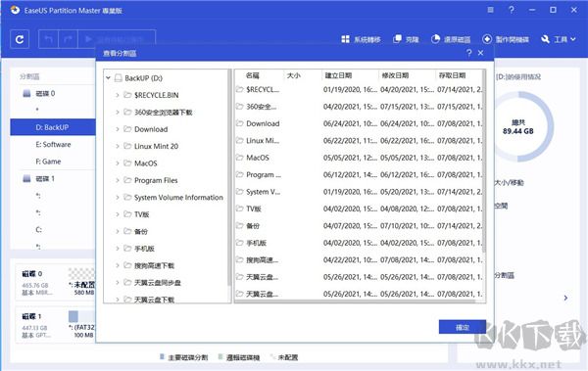Click the 磁碟 0 disk map label

[x=32, y=274]
